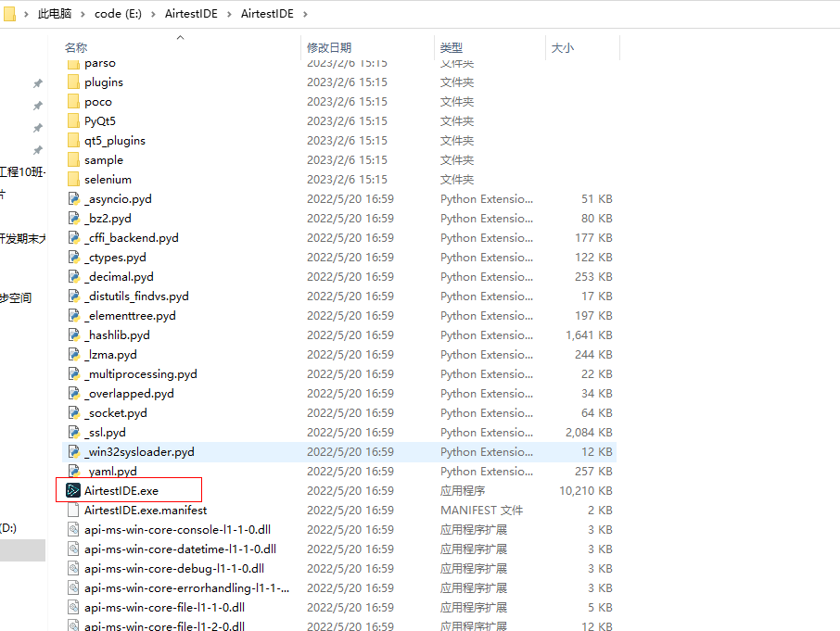Viewport: 840px width, 631px height.
Task: Click the _hashlib.pyd file icon
Action: point(73,335)
